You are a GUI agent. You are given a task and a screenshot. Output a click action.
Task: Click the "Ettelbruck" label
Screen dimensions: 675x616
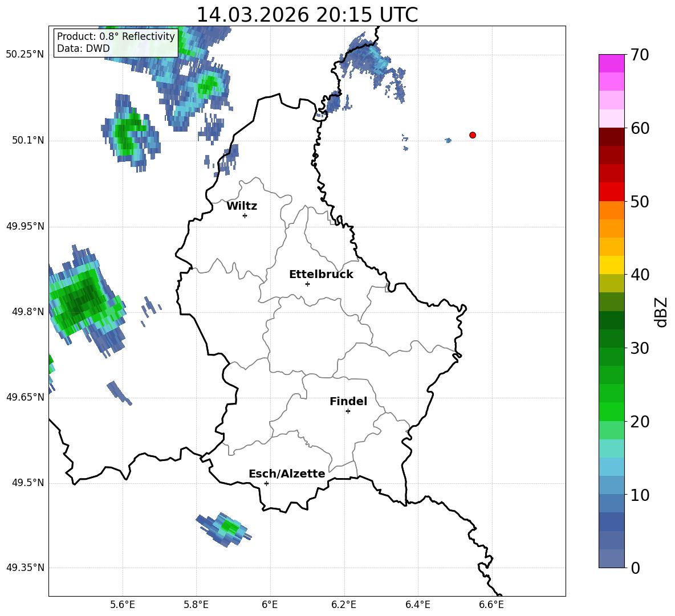point(321,275)
